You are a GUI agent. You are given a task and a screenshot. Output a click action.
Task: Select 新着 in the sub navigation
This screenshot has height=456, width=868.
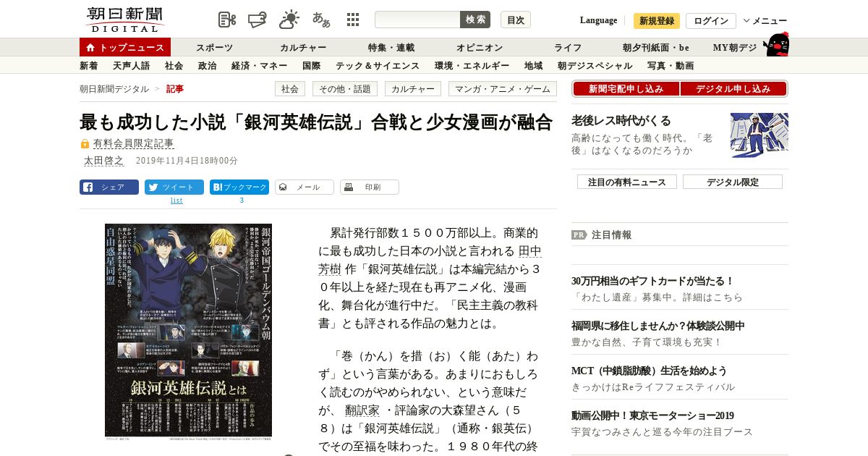89,66
